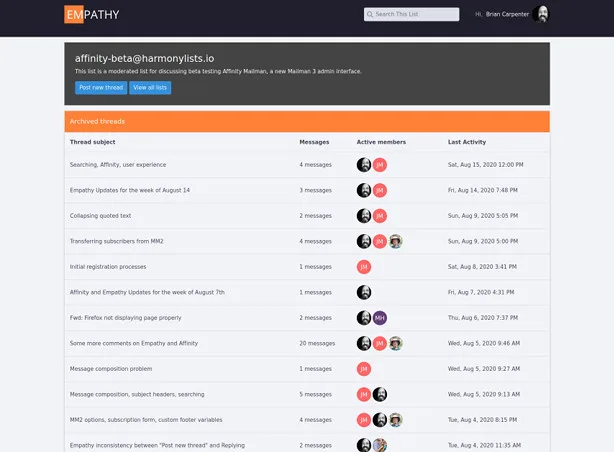Screen dimensions: 614x452
Task: Open the Collapsing quoted text thread
Action: click(x=100, y=215)
